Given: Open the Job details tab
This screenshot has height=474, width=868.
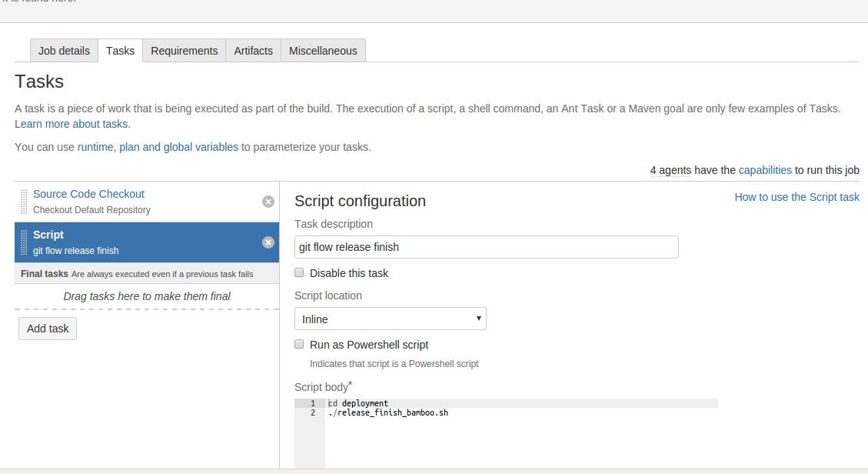Looking at the screenshot, I should (x=64, y=50).
